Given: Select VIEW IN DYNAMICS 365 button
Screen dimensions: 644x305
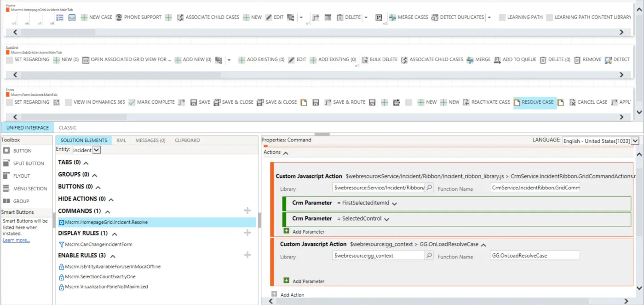Looking at the screenshot, I should [95, 102].
